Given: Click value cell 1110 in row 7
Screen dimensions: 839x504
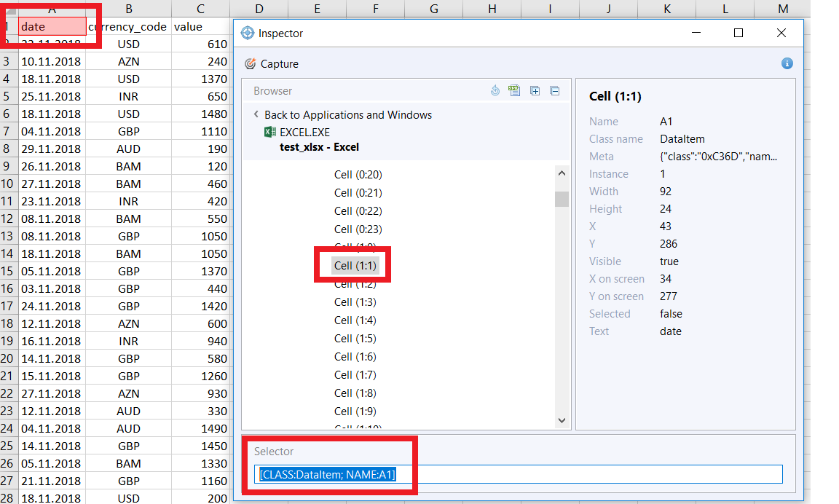Looking at the screenshot, I should tap(201, 131).
